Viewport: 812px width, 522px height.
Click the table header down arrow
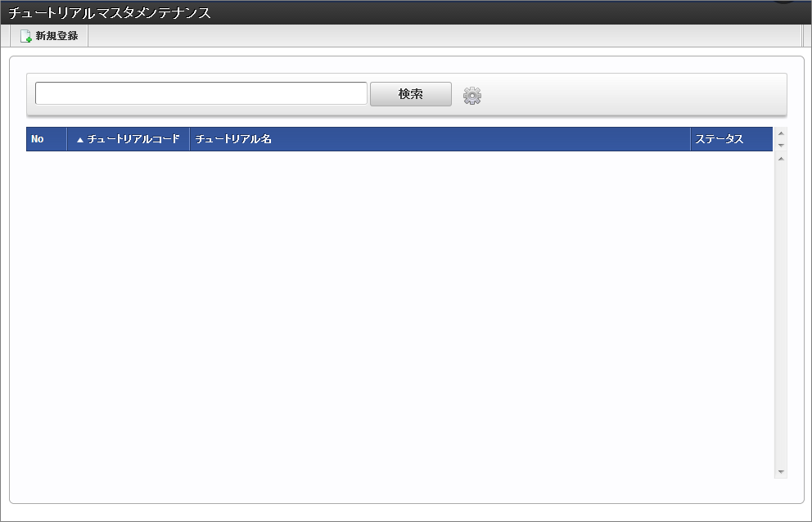[781, 146]
